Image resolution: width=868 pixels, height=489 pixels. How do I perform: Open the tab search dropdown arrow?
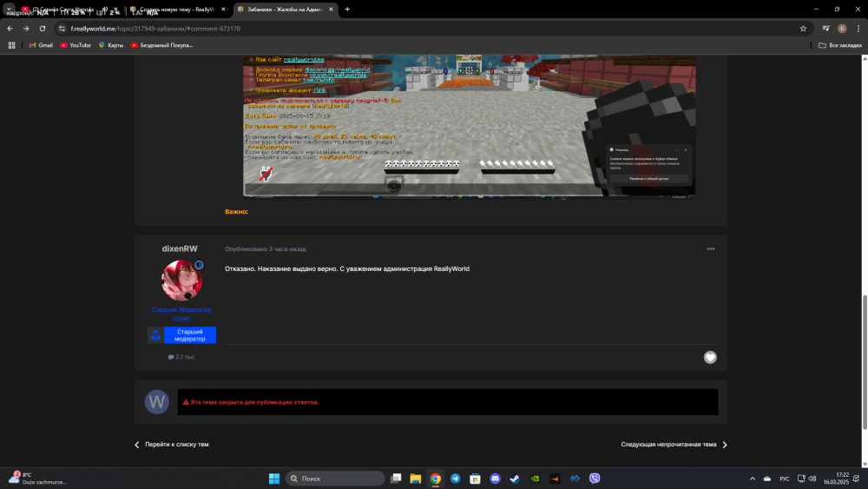pyautogui.click(x=9, y=9)
